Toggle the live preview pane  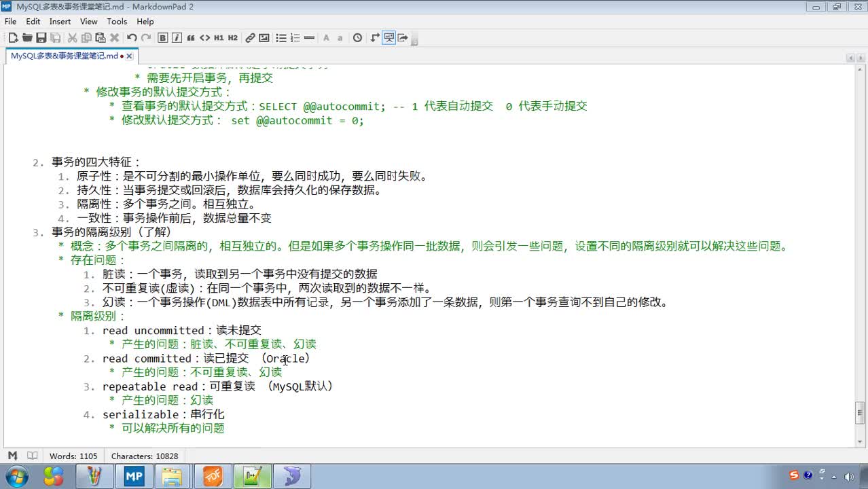pos(388,38)
